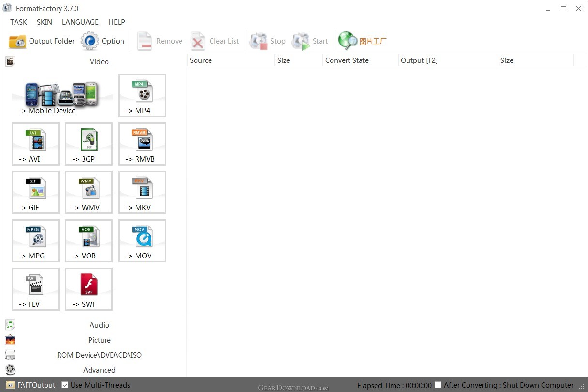Click the Remove toolbar button
Viewport: 588px width, 392px height.
pos(160,41)
